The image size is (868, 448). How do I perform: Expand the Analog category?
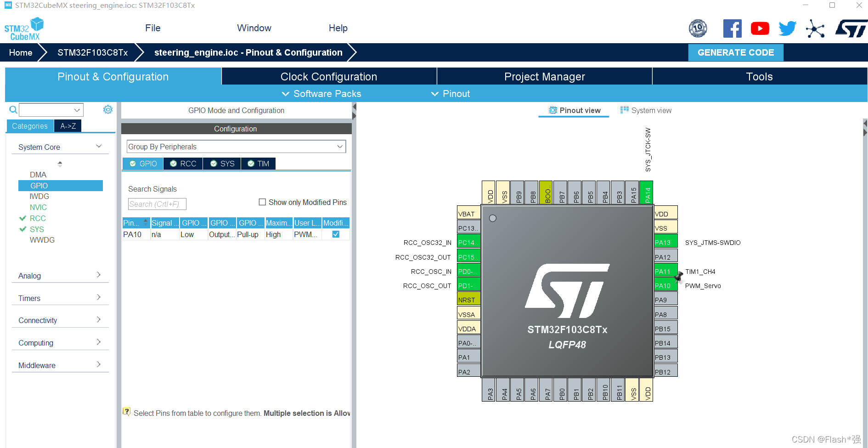tap(60, 276)
